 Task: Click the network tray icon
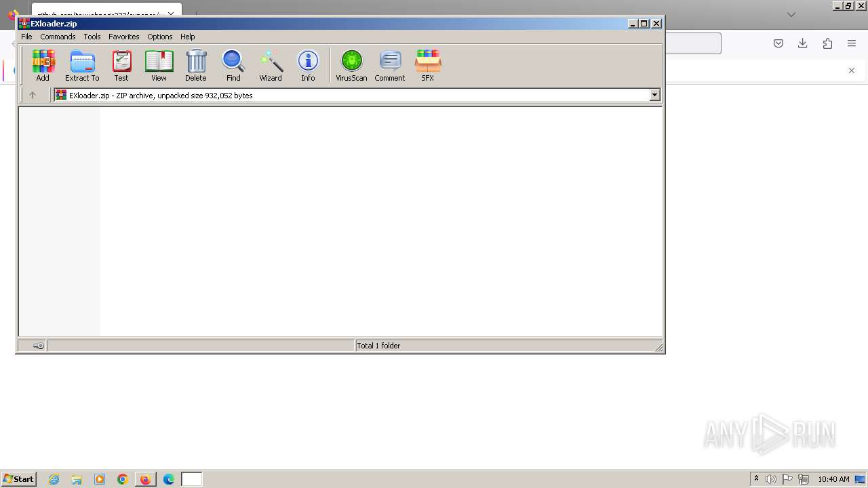(x=804, y=479)
